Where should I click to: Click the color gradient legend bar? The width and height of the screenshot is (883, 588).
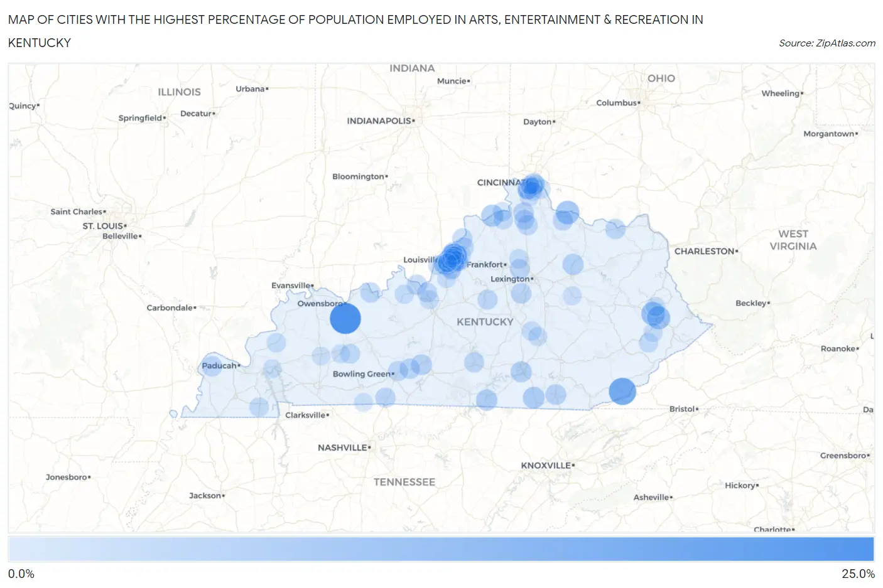[x=441, y=549]
